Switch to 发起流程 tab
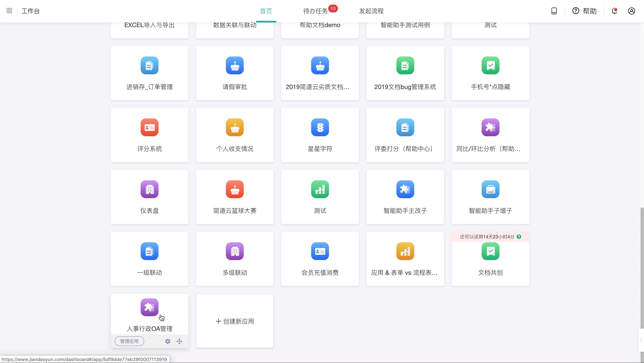Viewport: 644px width, 363px height. click(371, 11)
